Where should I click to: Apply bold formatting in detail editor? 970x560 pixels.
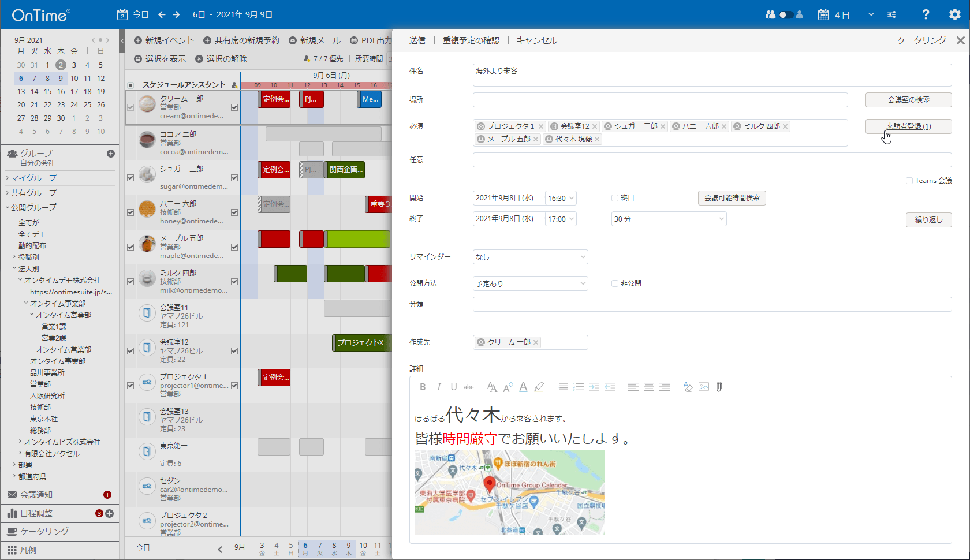(423, 387)
